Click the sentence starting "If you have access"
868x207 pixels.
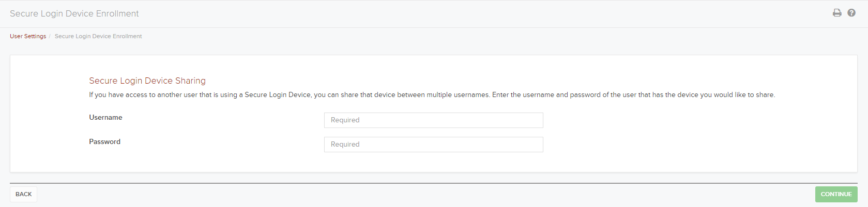290,95
